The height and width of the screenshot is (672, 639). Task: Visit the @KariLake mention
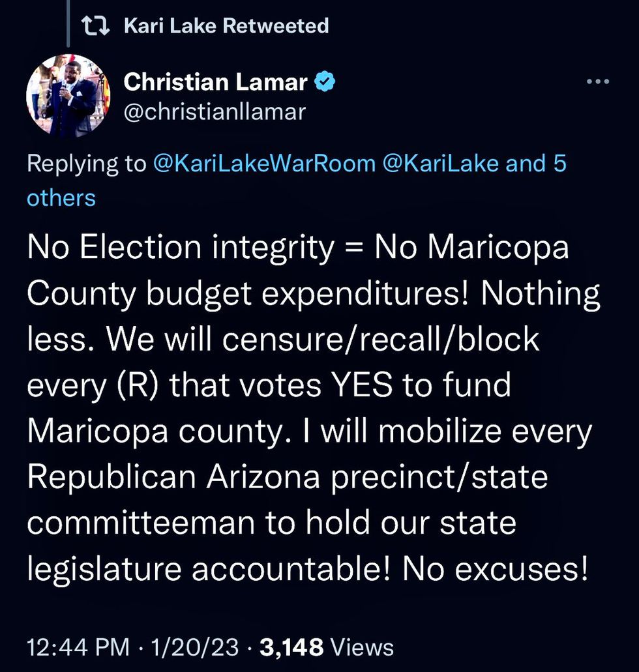tap(441, 164)
